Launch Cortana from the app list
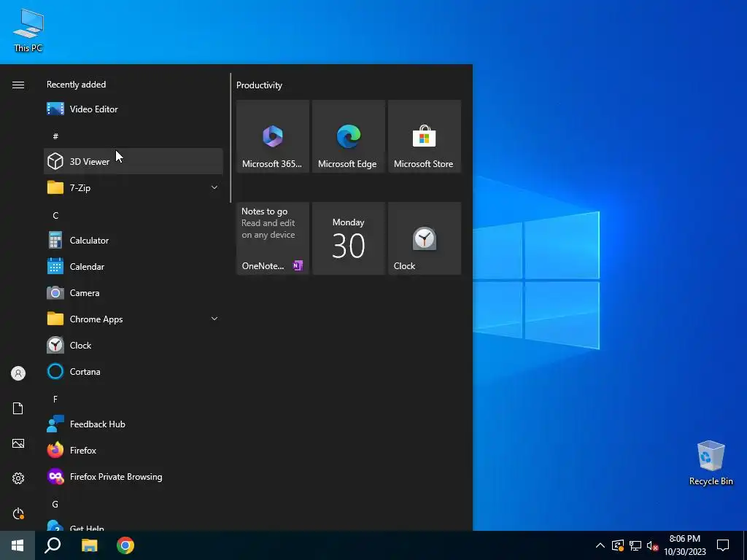 [133, 371]
